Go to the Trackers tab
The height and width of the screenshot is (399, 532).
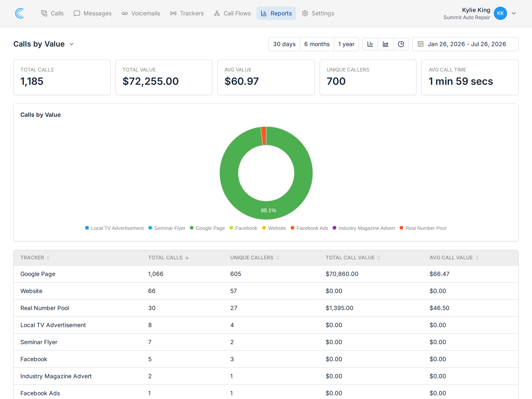coord(187,13)
